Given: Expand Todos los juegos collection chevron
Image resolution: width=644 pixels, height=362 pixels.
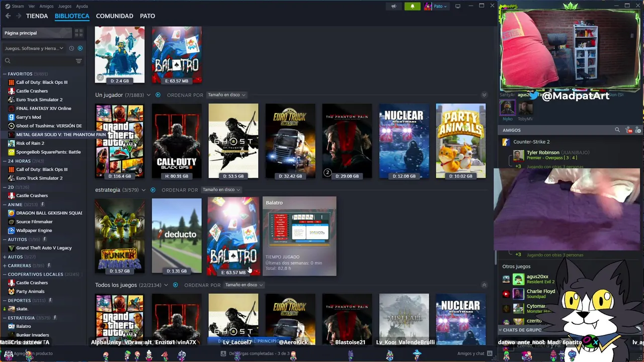Looking at the screenshot, I should (166, 285).
